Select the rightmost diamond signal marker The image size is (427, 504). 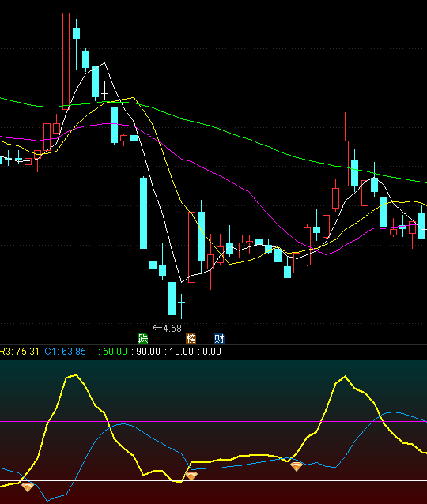coord(297,466)
